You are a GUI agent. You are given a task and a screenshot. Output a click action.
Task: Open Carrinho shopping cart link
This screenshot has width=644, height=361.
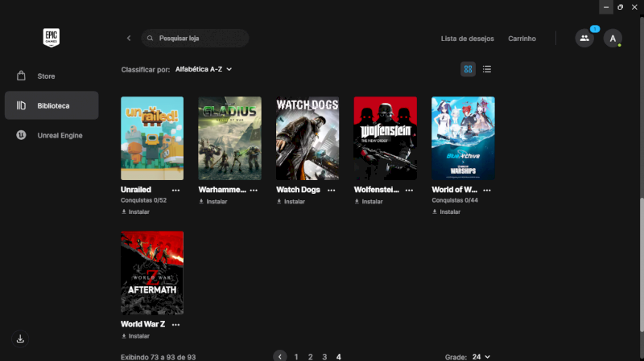[522, 39]
